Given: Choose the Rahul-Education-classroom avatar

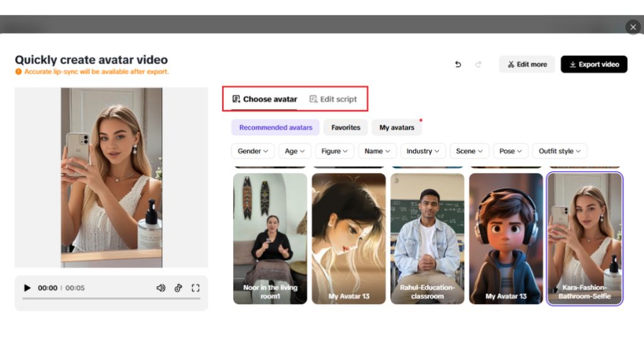Looking at the screenshot, I should [x=427, y=239].
